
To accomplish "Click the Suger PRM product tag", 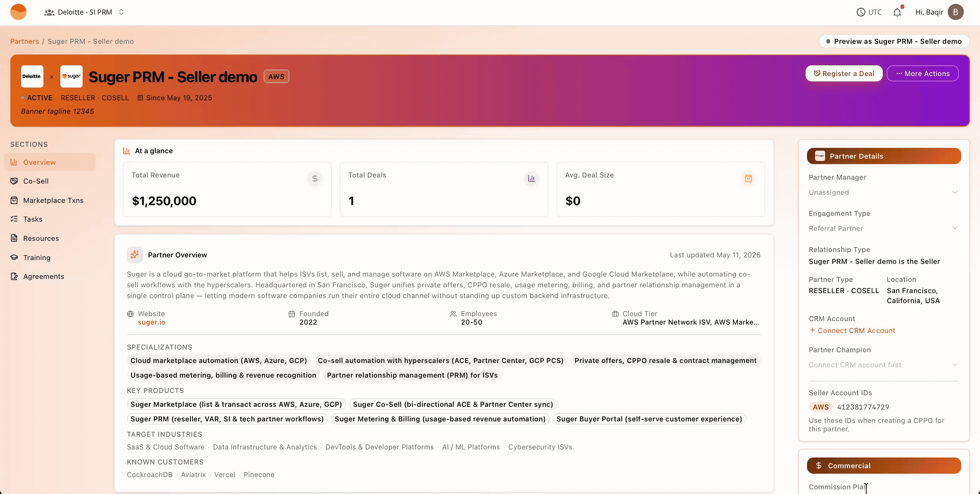I will coord(227,419).
